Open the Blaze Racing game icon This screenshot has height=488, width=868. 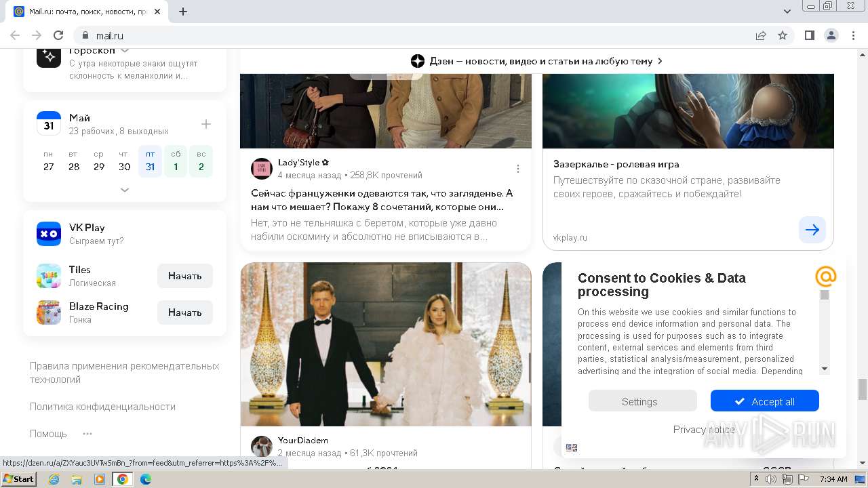point(49,312)
